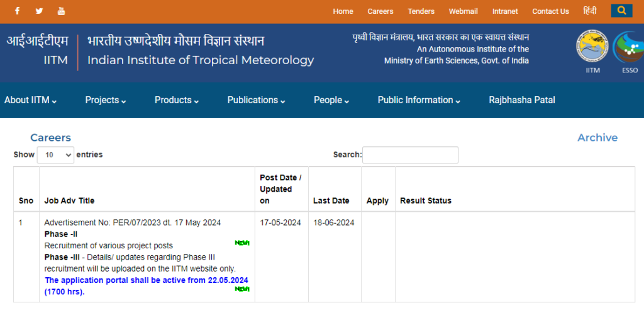Viewport: 644px width, 325px height.
Task: Open Contact Us link
Action: click(x=550, y=11)
